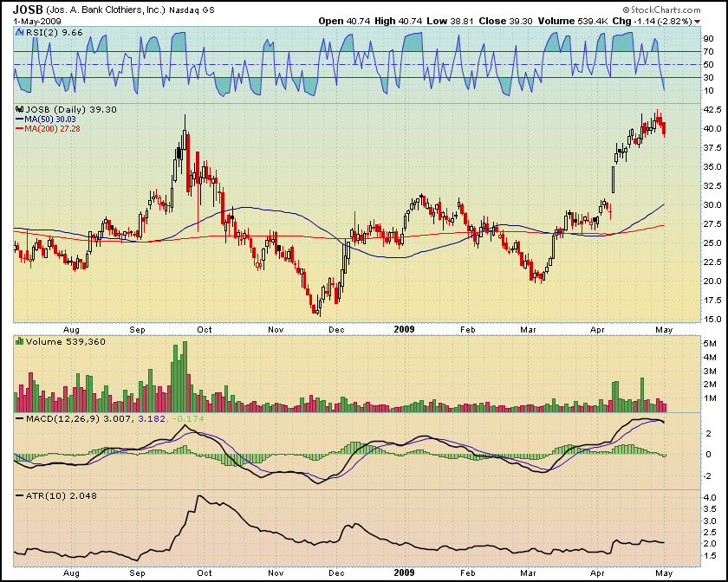Click the JOSB ticker symbol title
Viewport: 728px width, 582px height.
(x=28, y=10)
